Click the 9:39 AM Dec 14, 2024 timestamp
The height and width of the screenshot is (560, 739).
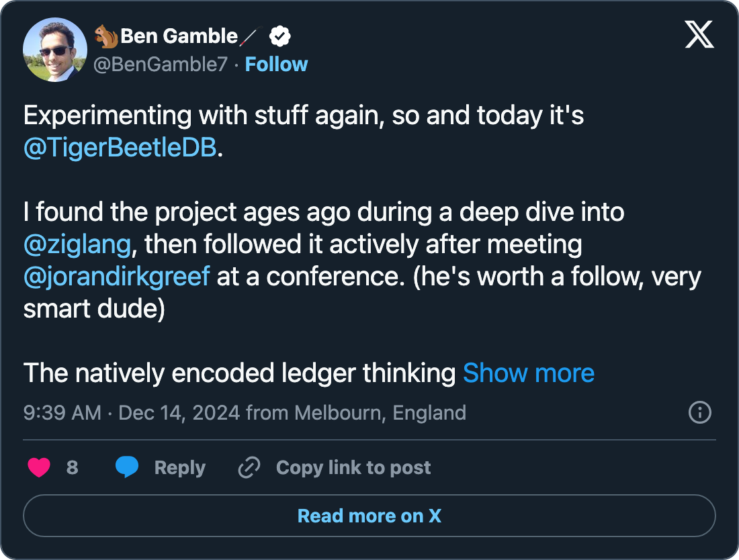pos(132,412)
